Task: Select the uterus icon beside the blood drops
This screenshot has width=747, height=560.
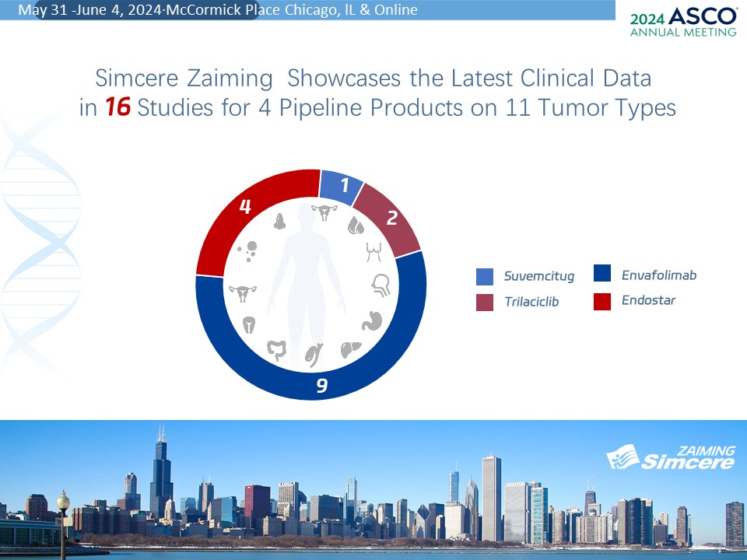Action: coord(324,212)
